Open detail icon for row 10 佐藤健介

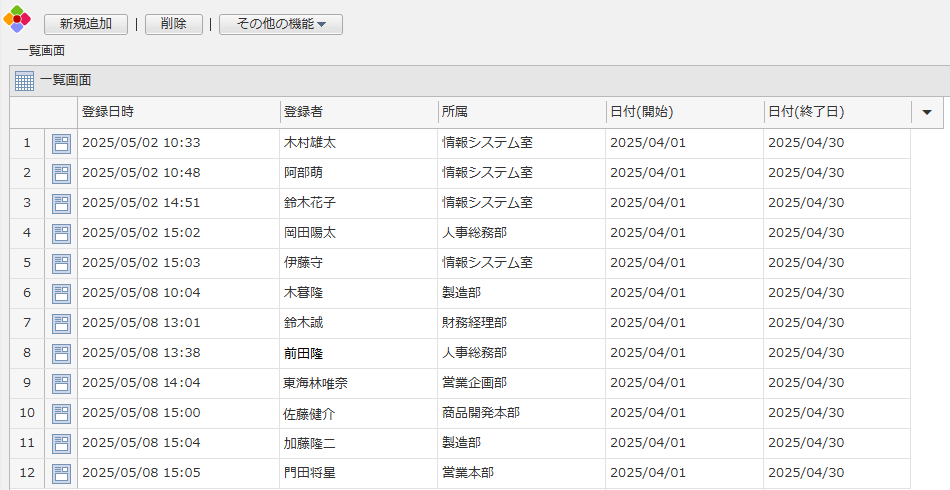61,413
